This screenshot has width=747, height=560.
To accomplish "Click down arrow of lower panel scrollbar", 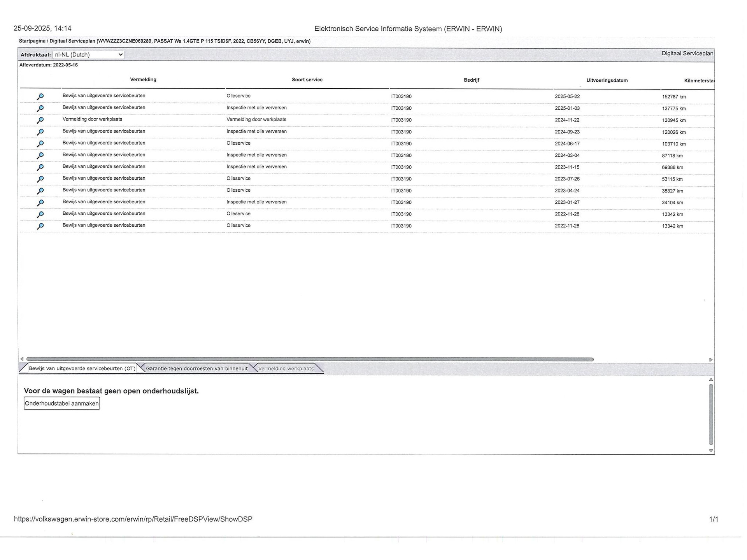I will tap(711, 451).
